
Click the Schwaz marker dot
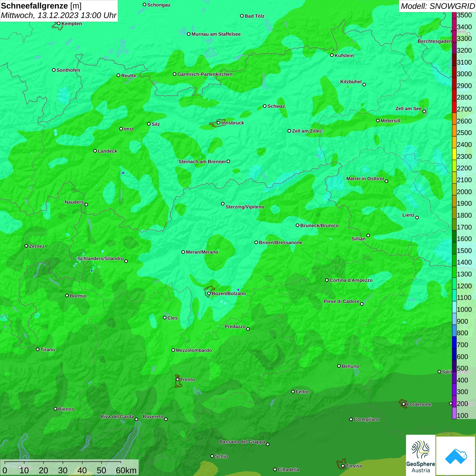265,106
